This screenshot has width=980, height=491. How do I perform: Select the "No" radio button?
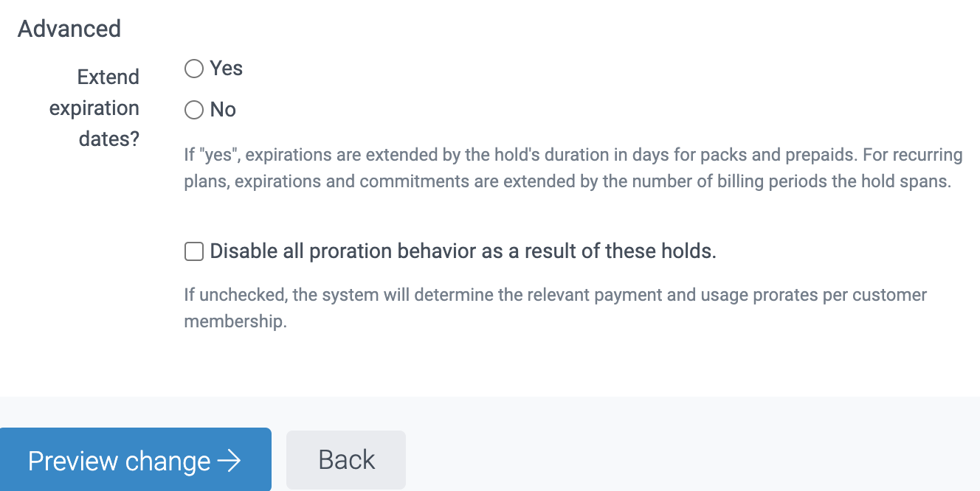click(193, 110)
